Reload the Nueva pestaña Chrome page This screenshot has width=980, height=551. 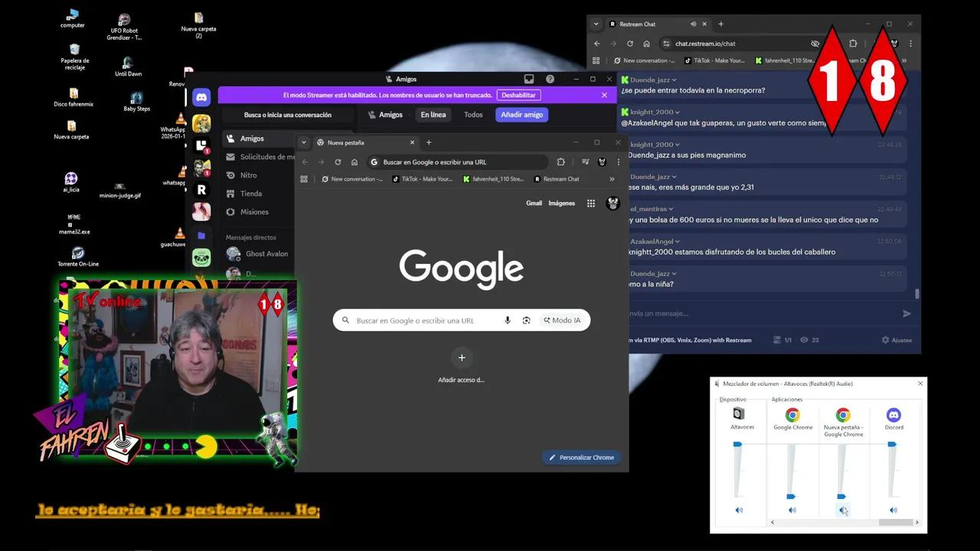pyautogui.click(x=338, y=162)
